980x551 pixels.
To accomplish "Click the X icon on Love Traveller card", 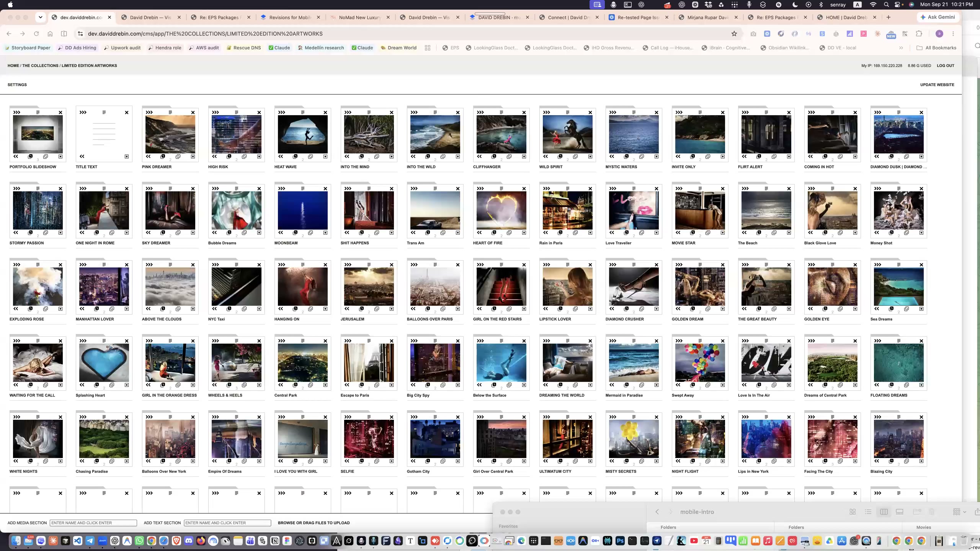I will (657, 189).
